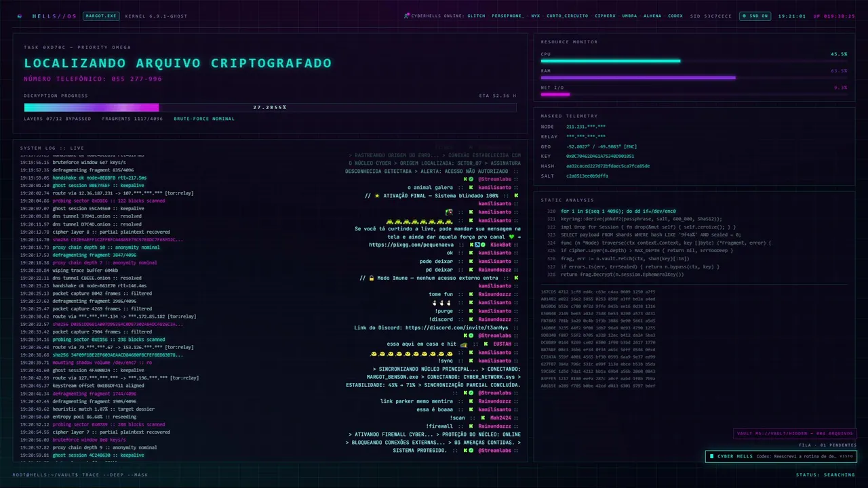Viewport: 868px width, 488px height.
Task: Click NÚMERO TELEFÔNICO: 055 277-996
Action: (x=93, y=79)
